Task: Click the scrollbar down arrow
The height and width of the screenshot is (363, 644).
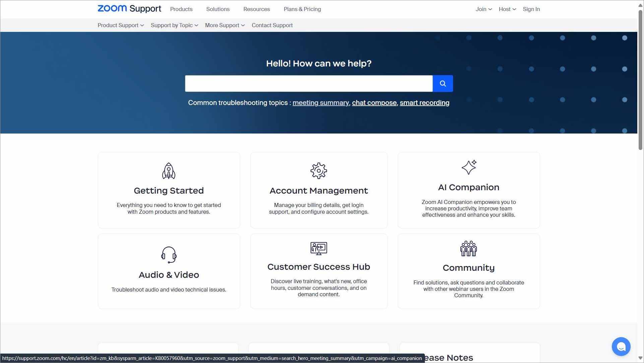Action: (640, 358)
